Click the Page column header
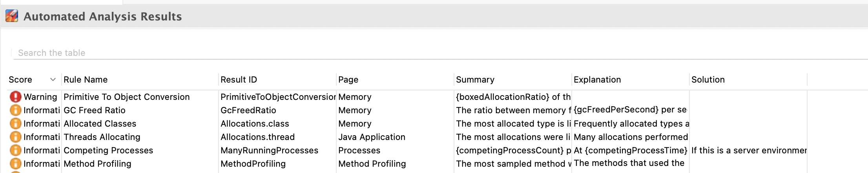This screenshot has width=868, height=173. (x=348, y=79)
